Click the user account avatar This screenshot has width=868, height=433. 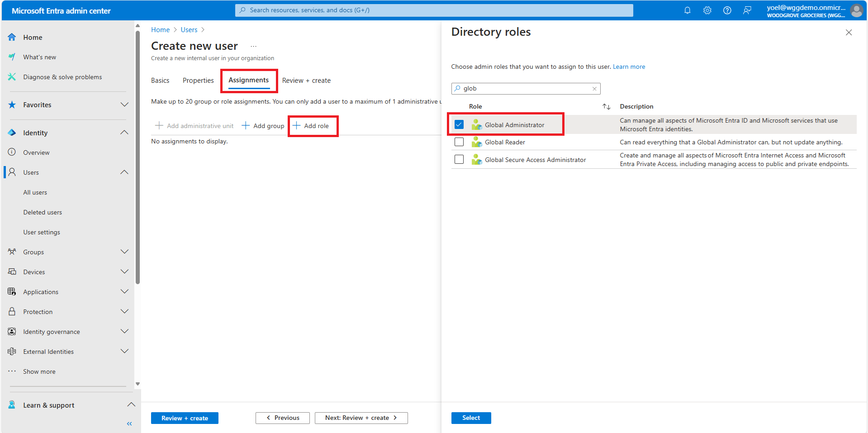click(x=856, y=10)
